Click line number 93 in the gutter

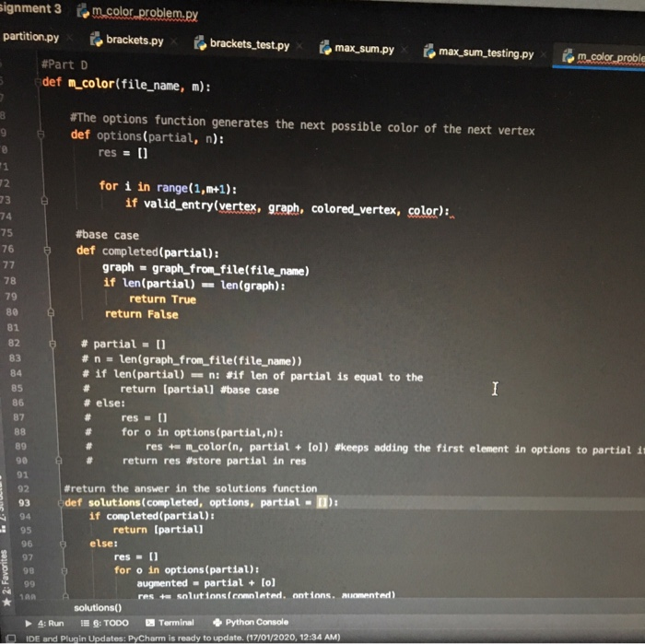click(24, 503)
